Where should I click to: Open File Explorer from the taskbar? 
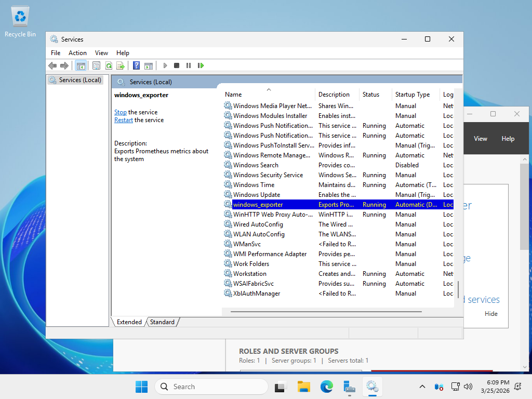(303, 387)
